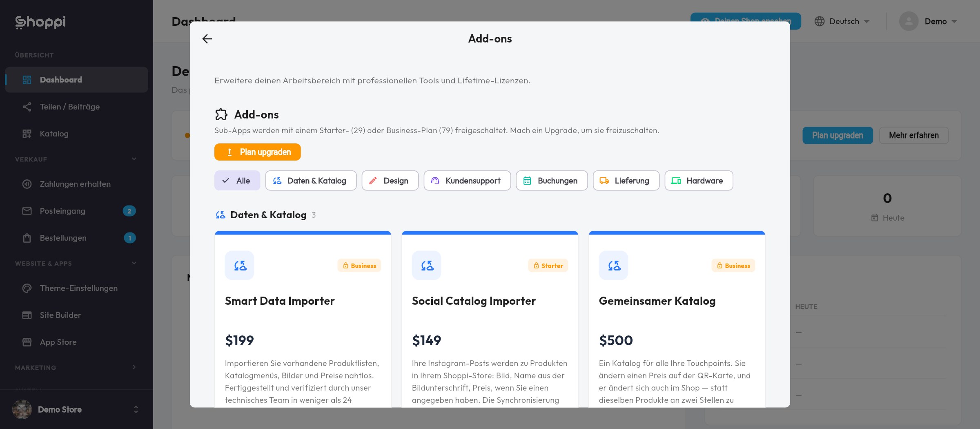Collapse the VERKAUF sidebar section

(134, 159)
